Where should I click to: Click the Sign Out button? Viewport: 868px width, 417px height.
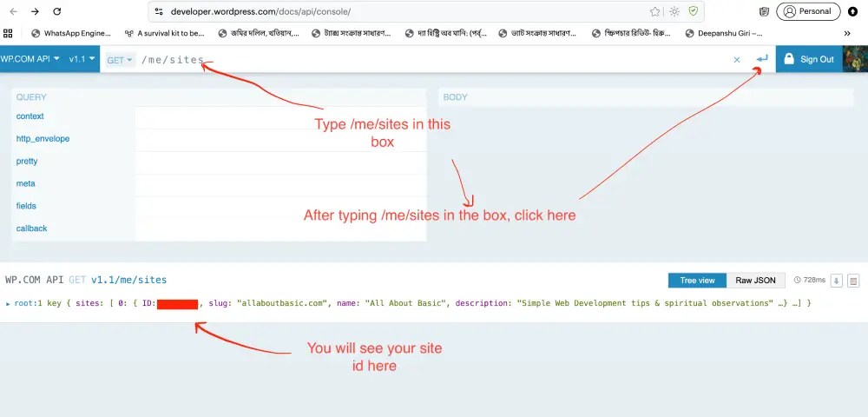[x=808, y=59]
